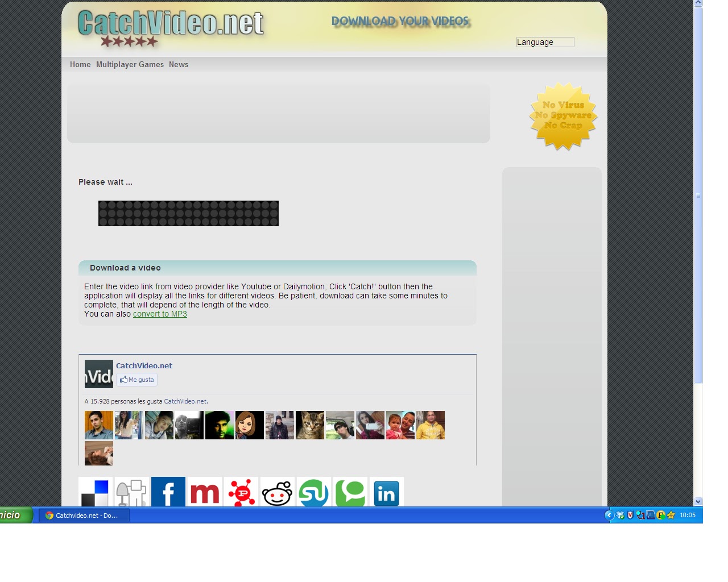
Task: Open the convert to MP3 link
Action: (160, 314)
